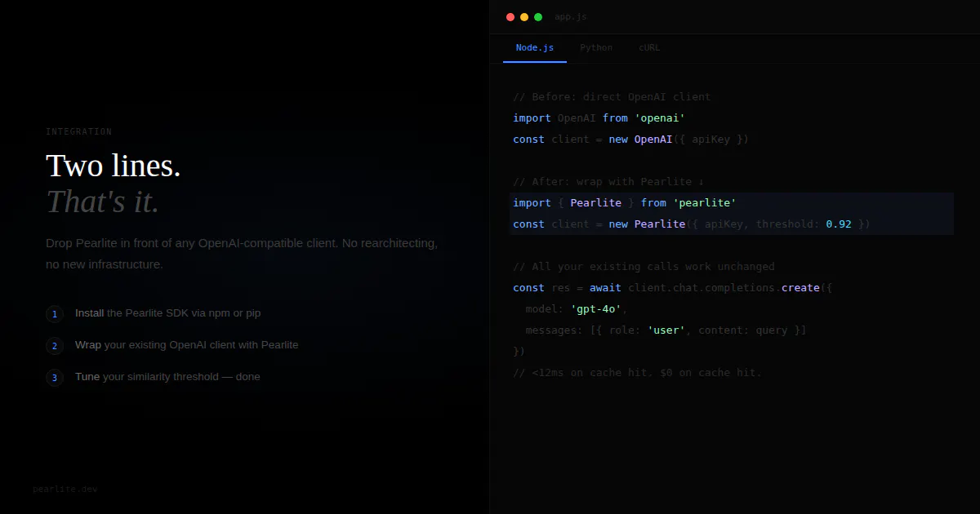980x514 pixels.
Task: Select step 3 number badge
Action: click(55, 378)
